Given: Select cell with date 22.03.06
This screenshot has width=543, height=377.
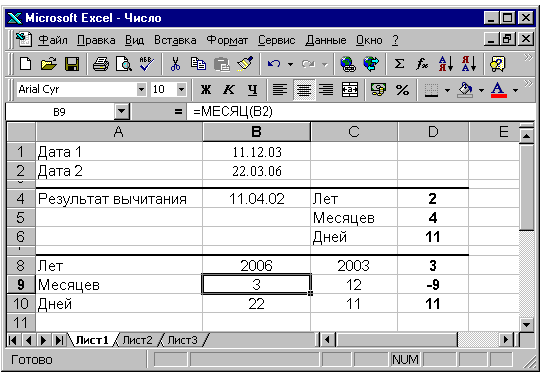Looking at the screenshot, I should (256, 171).
